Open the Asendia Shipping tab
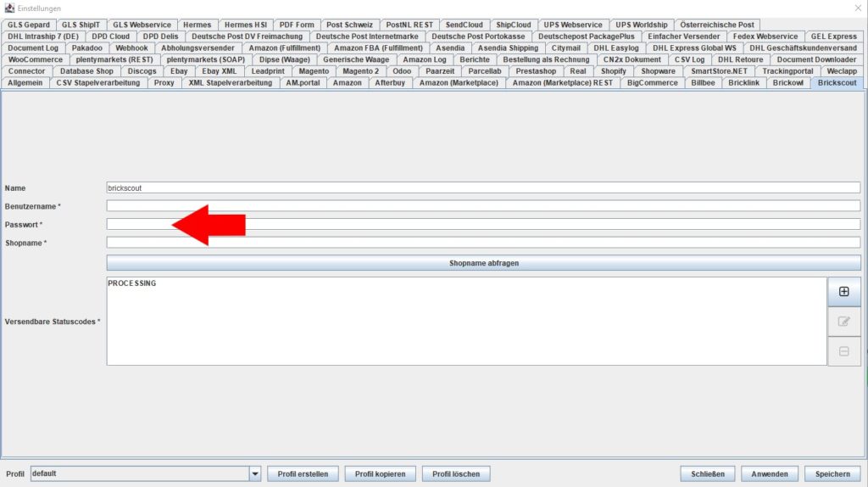This screenshot has width=868, height=487. (x=508, y=48)
